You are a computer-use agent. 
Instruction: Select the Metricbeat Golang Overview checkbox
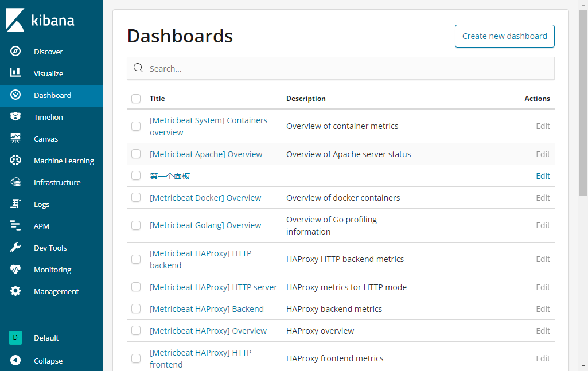(136, 225)
